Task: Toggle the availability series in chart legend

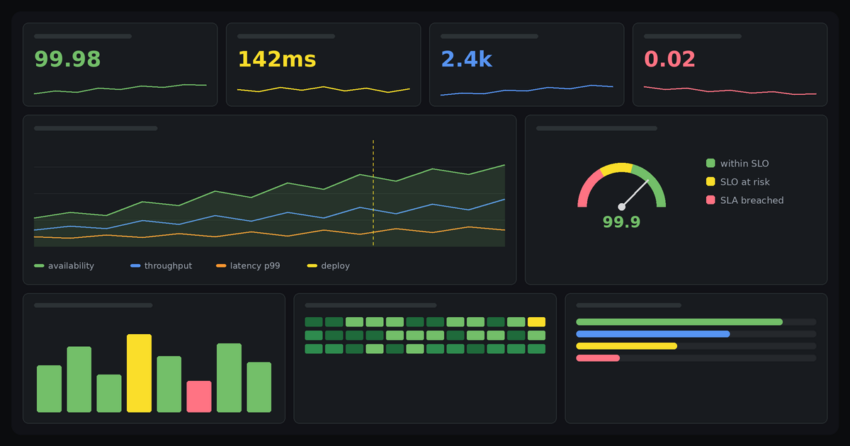Action: pyautogui.click(x=64, y=266)
